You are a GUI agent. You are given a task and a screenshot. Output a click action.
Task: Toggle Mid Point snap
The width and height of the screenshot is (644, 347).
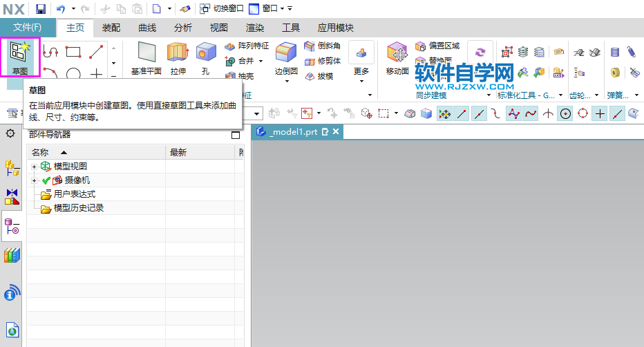(479, 113)
